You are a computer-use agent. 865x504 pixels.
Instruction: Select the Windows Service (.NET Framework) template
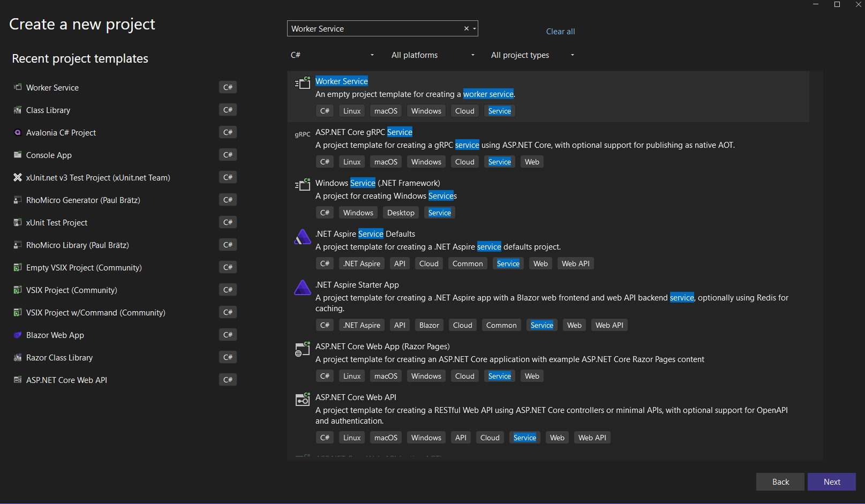pyautogui.click(x=378, y=183)
